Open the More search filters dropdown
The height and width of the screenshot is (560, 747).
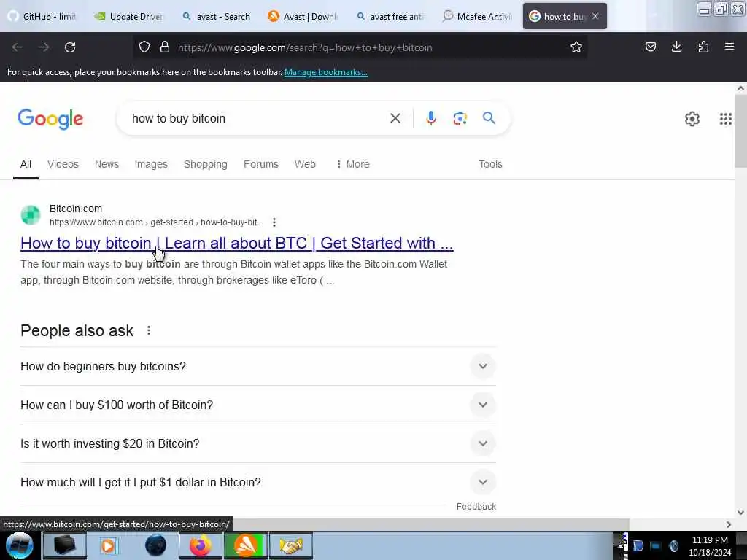(353, 164)
